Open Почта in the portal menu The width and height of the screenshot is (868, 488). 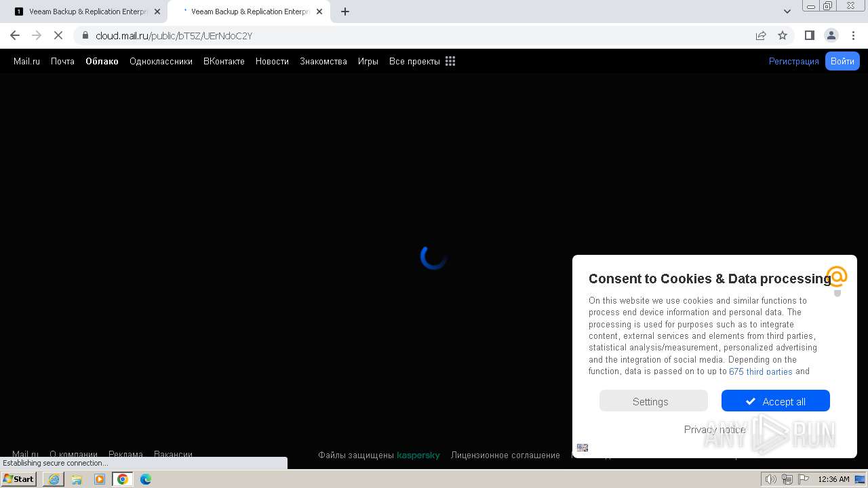tap(62, 61)
